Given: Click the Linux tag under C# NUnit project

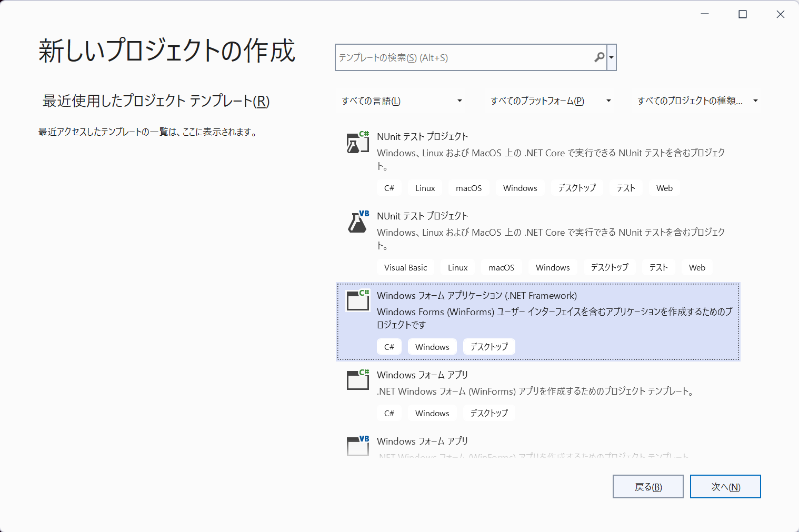Looking at the screenshot, I should (x=425, y=188).
